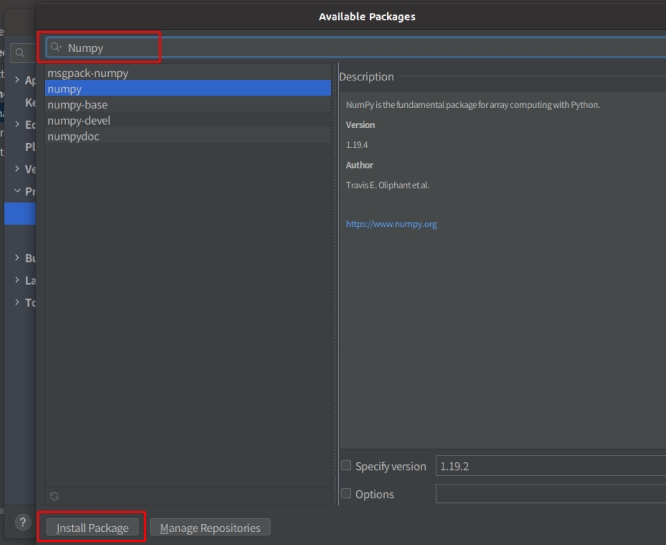Open Manage Repositories
The height and width of the screenshot is (545, 666).
pyautogui.click(x=210, y=528)
